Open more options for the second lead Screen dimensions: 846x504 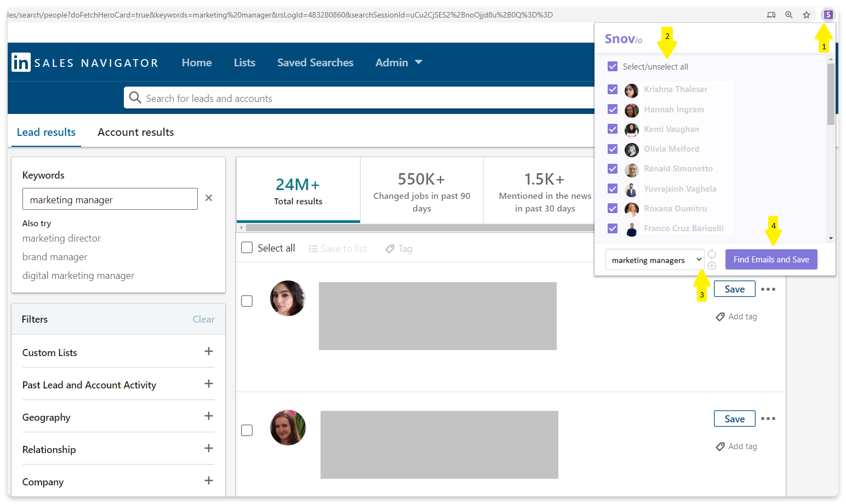pos(768,419)
